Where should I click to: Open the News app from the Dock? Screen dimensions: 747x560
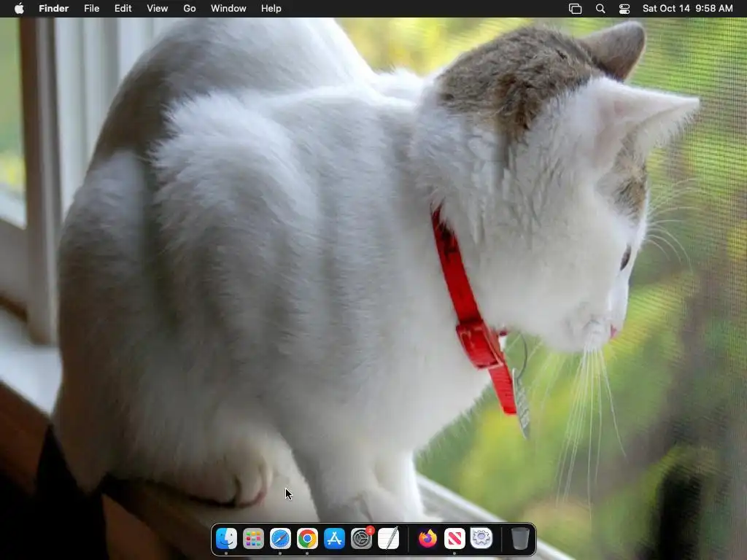[x=454, y=539]
